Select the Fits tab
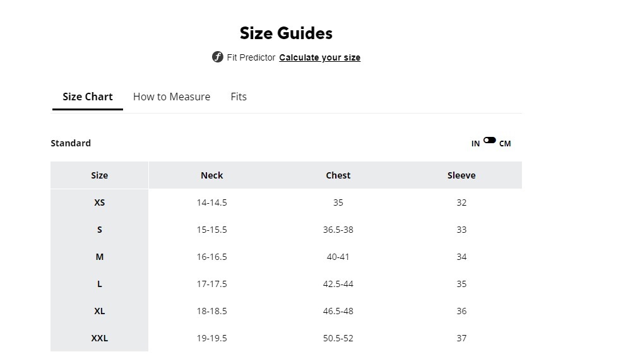Viewport: 628px width, 364px height. pyautogui.click(x=239, y=97)
